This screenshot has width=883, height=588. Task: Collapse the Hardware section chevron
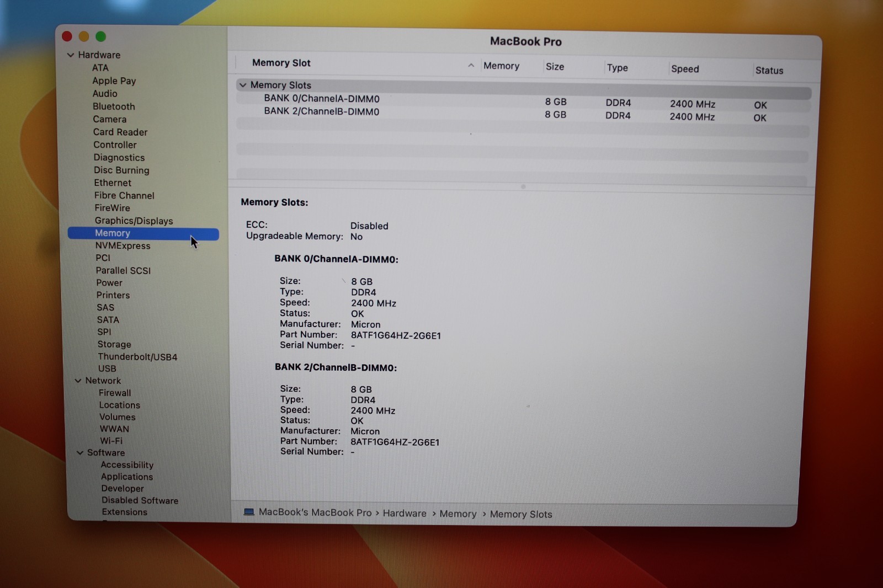[71, 55]
